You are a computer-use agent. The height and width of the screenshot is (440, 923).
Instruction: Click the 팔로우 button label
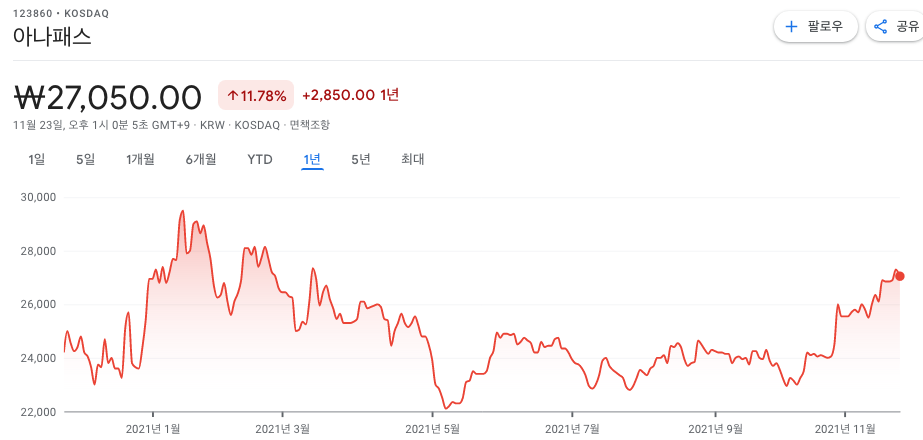coord(825,27)
